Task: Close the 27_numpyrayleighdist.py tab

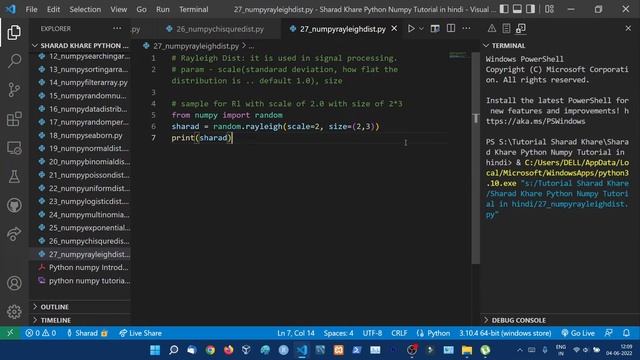Action: (x=394, y=29)
